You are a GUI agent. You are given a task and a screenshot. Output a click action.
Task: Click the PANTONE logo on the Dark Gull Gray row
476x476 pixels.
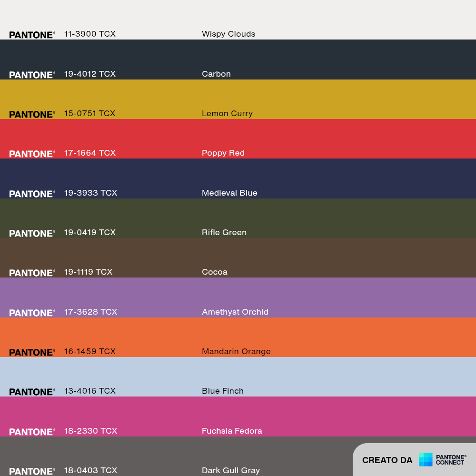(x=32, y=471)
